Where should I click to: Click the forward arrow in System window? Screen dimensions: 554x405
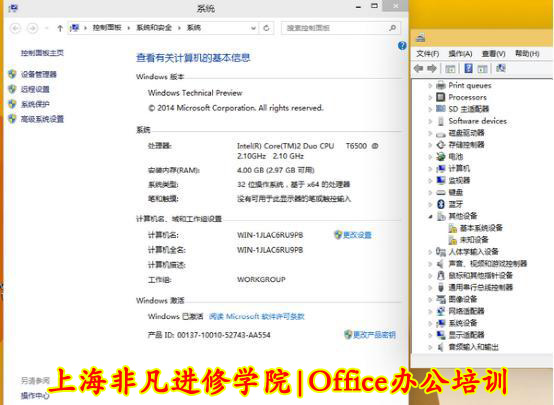coord(33,28)
